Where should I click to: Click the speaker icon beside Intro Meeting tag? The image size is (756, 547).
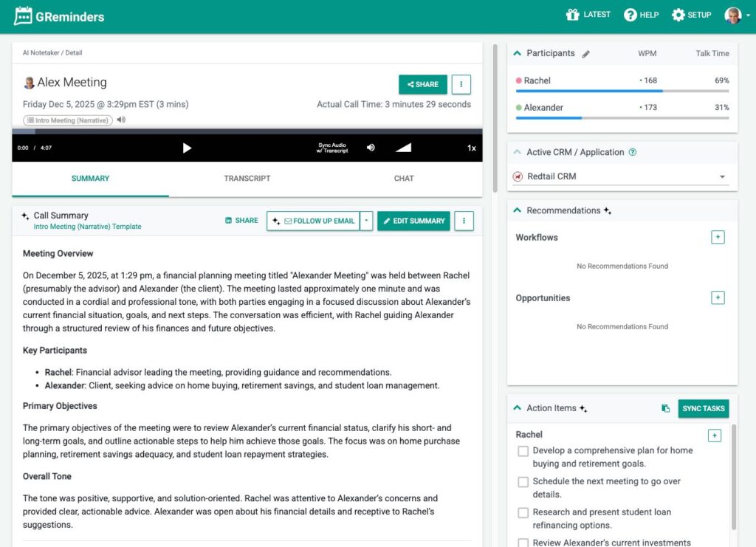[121, 120]
